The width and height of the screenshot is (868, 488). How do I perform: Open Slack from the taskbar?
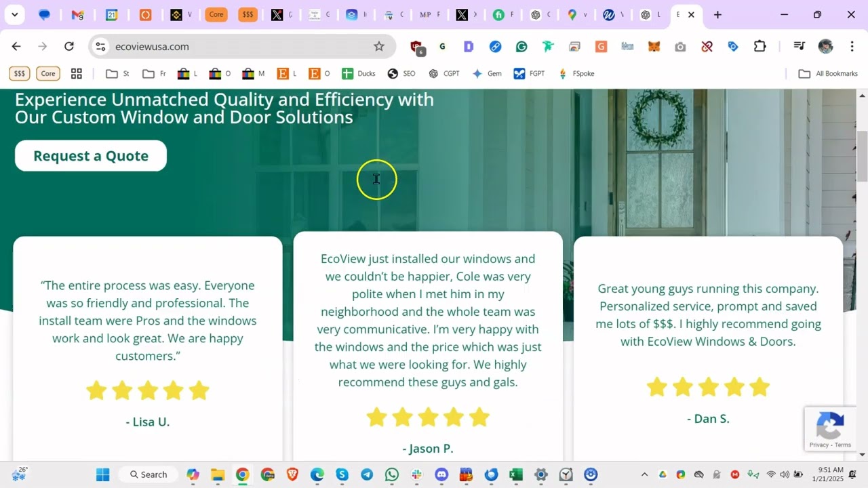(x=416, y=474)
